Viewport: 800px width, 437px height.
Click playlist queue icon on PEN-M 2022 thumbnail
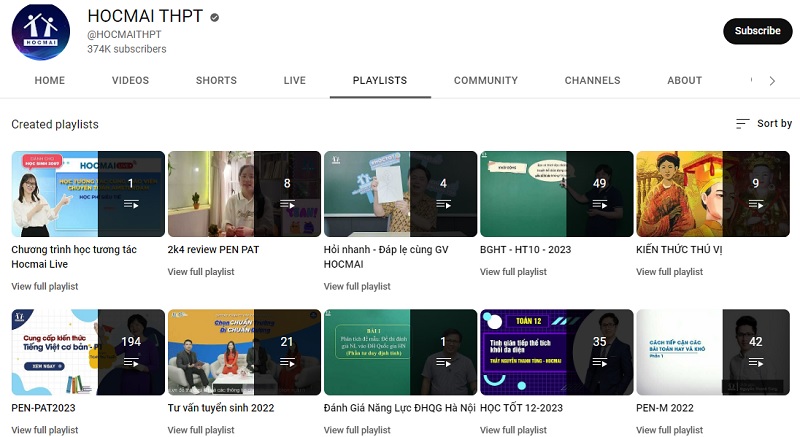(755, 362)
